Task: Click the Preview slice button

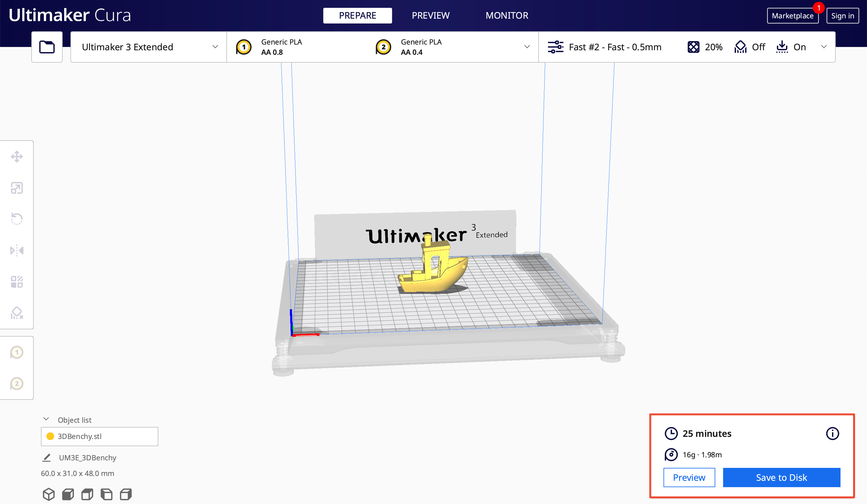Action: point(689,478)
